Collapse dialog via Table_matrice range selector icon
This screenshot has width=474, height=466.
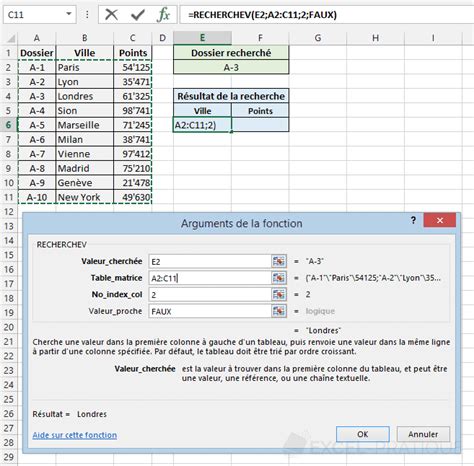pos(279,278)
